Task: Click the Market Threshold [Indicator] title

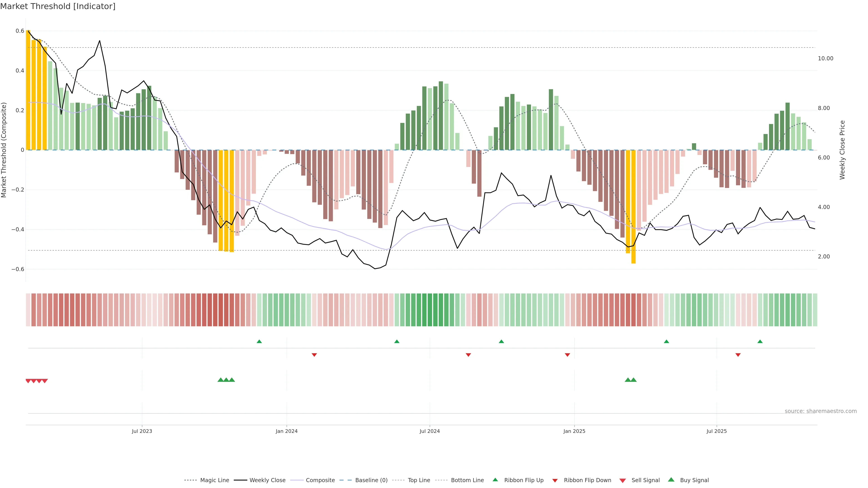Action: coord(58,6)
